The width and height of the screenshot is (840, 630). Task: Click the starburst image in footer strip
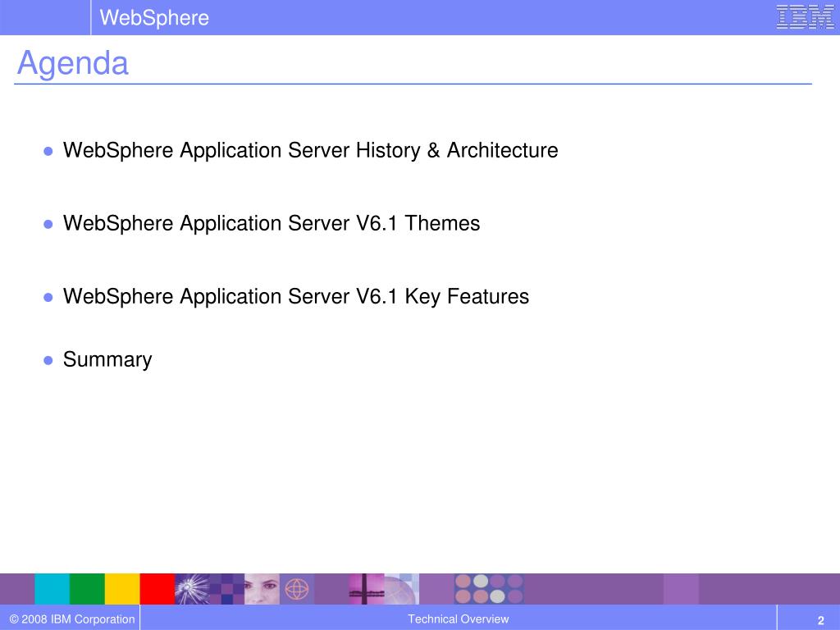(x=192, y=588)
